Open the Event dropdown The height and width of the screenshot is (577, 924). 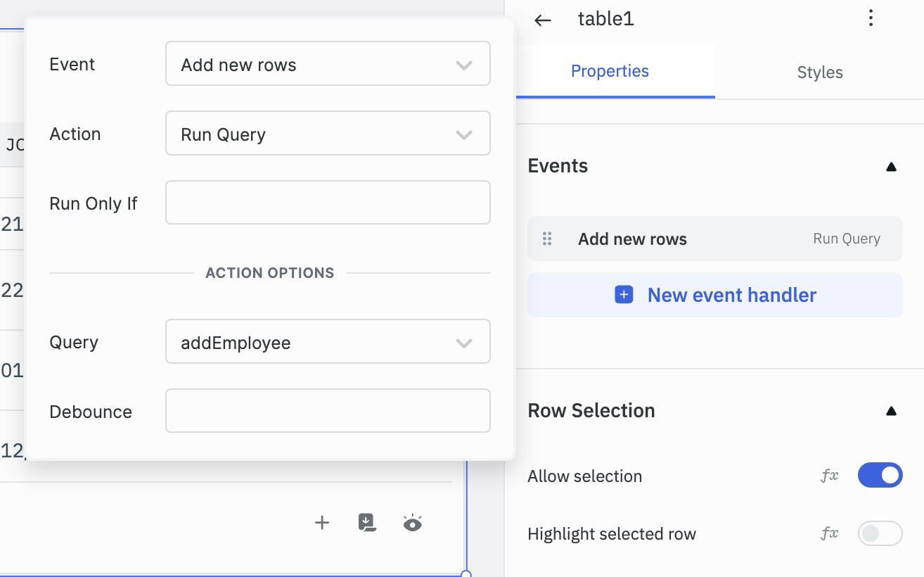click(x=327, y=64)
